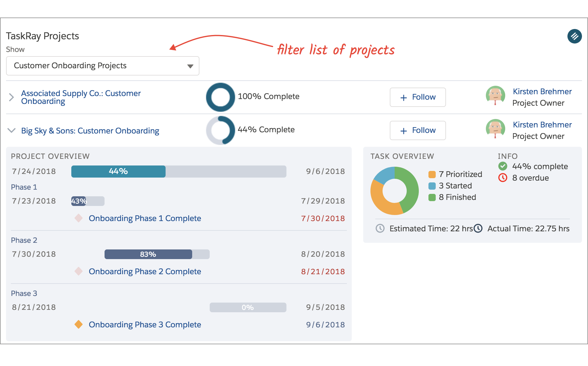Collapse the Big Sky & Sons project row
This screenshot has height=366, width=588.
(11, 130)
